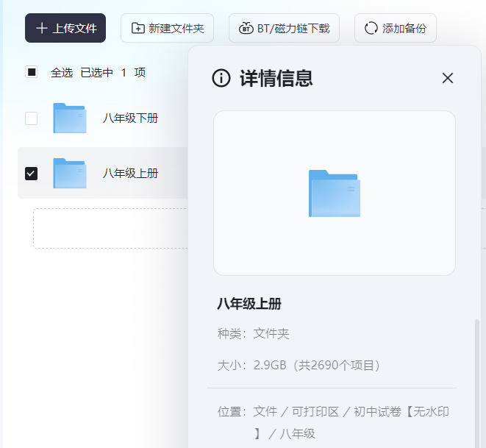
Task: Close the 详情信息 details panel
Action: pos(448,79)
